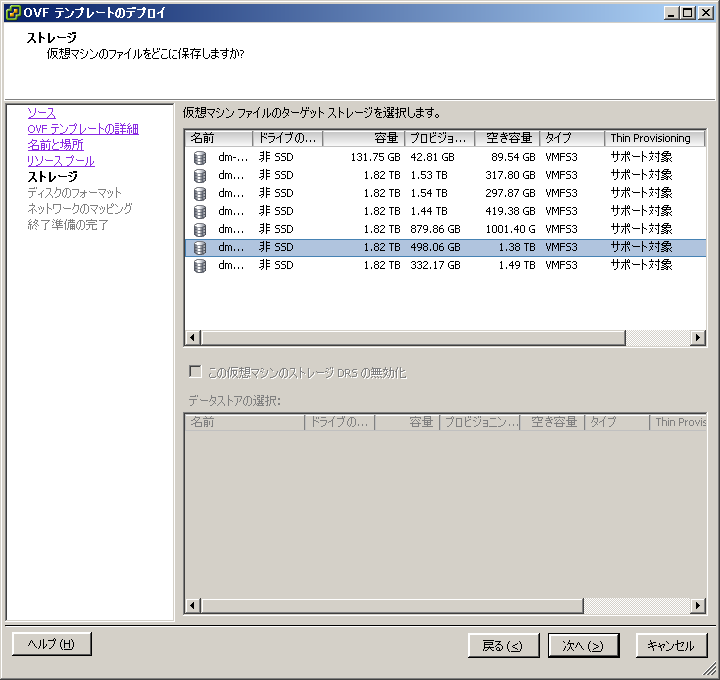Click the datastore icon in the 297.87 GB free row

click(200, 193)
